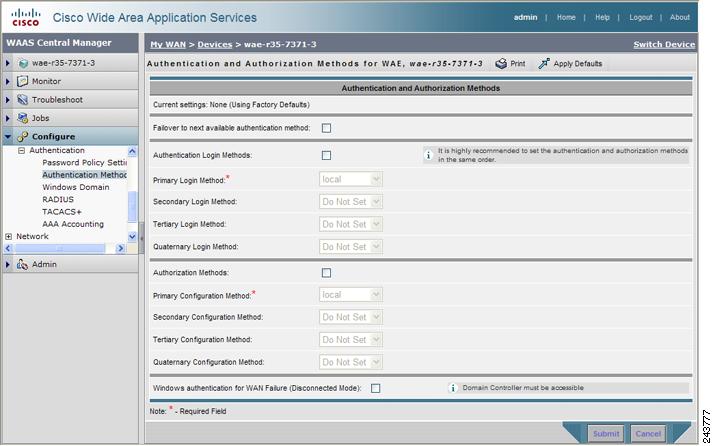Open the Primary Login Method dropdown
Image resolution: width=712 pixels, height=446 pixels.
click(351, 179)
